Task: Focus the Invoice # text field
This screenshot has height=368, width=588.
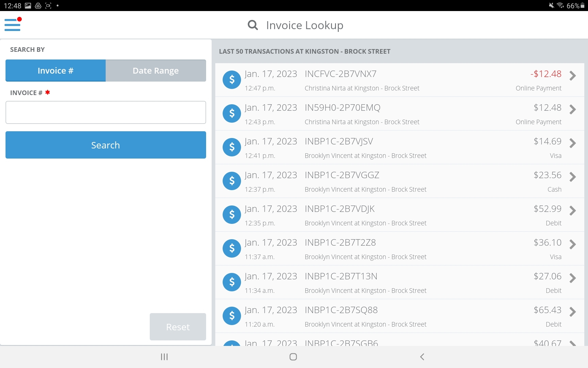Action: click(106, 112)
